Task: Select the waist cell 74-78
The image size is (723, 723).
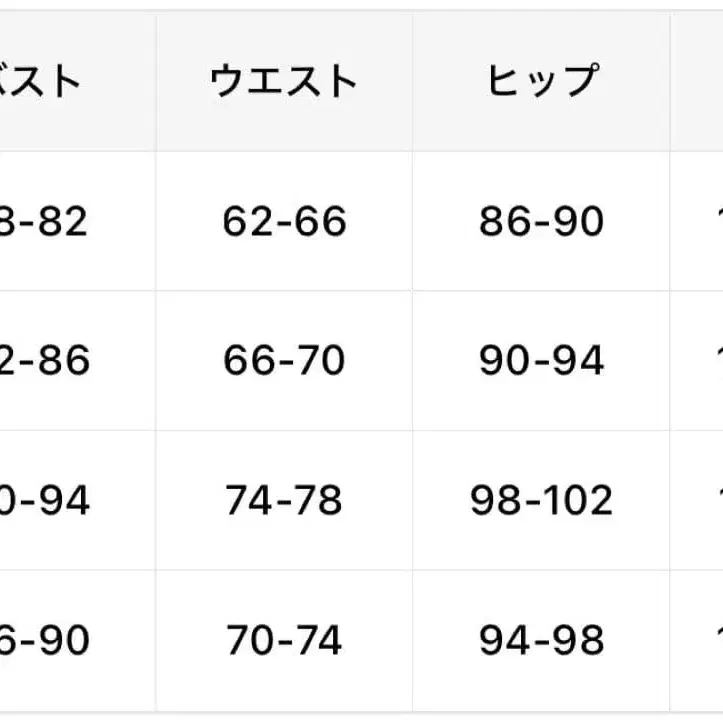Action: point(284,500)
